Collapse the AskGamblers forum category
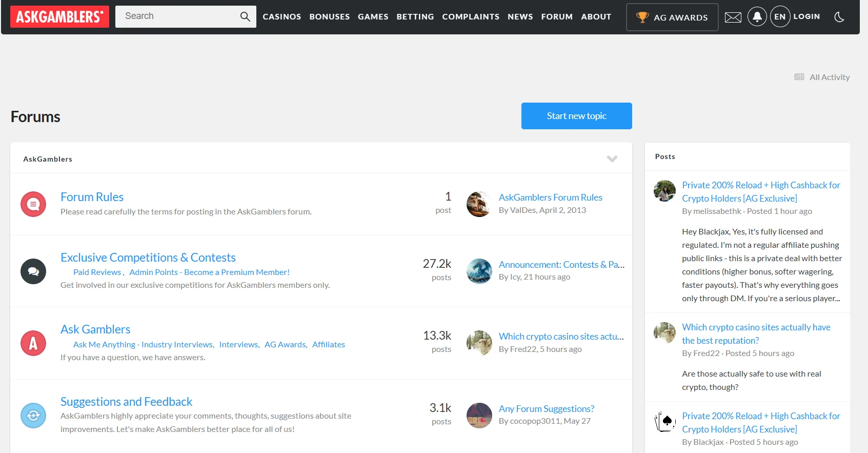Viewport: 868px width, 453px height. tap(612, 159)
